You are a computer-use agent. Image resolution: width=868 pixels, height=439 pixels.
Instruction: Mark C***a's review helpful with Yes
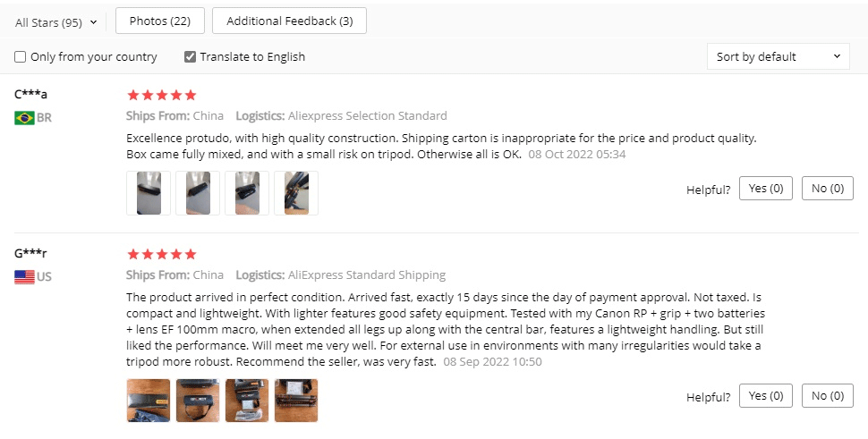tap(765, 189)
